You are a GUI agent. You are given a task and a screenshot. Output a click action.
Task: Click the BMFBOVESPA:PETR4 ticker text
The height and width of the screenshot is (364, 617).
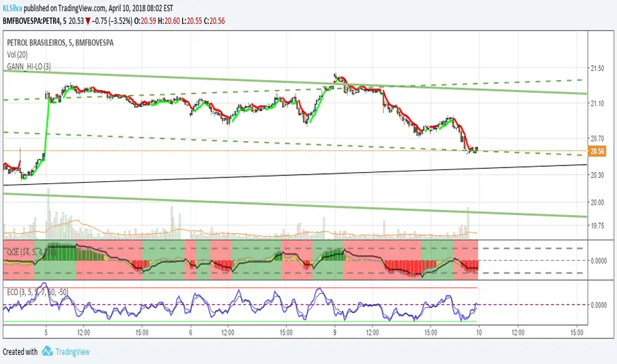tap(32, 21)
